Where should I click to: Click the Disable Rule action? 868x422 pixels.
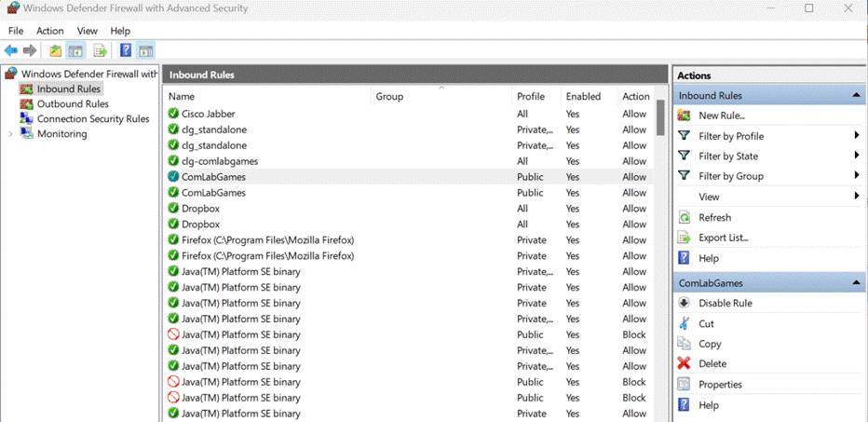coord(726,303)
